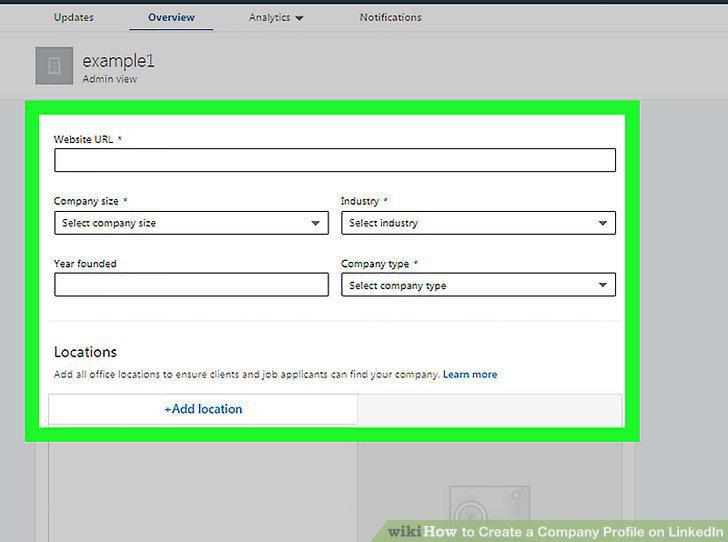Expand the Select company type dropdown

(x=478, y=285)
